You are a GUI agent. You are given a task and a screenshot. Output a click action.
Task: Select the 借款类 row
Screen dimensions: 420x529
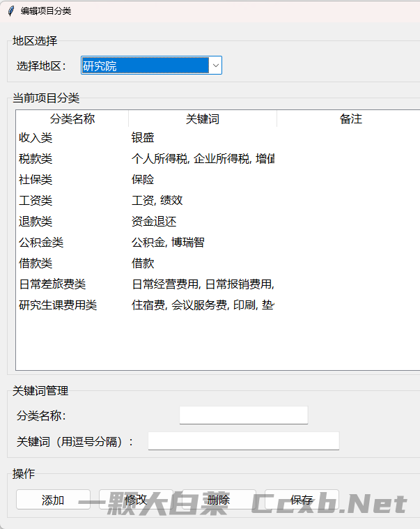coord(36,263)
